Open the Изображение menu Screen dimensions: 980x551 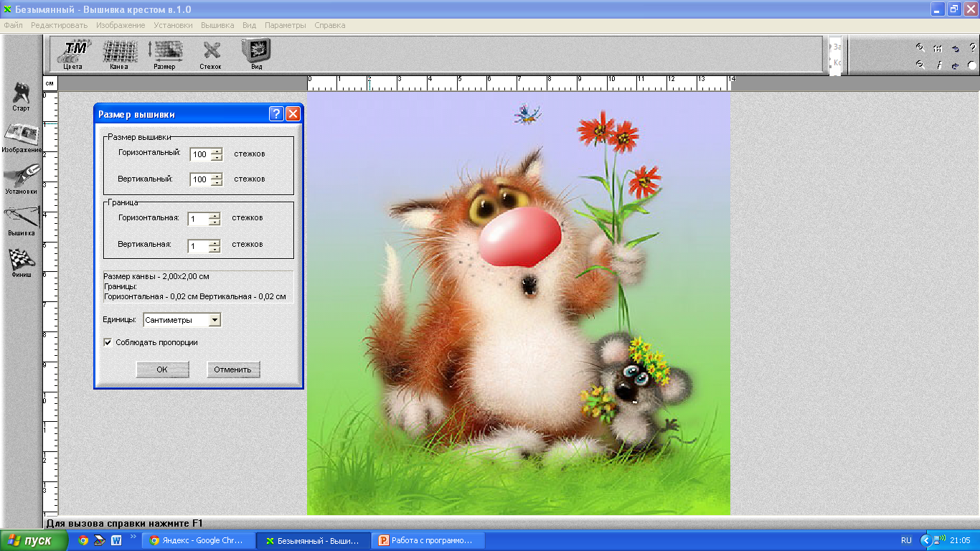pyautogui.click(x=121, y=25)
